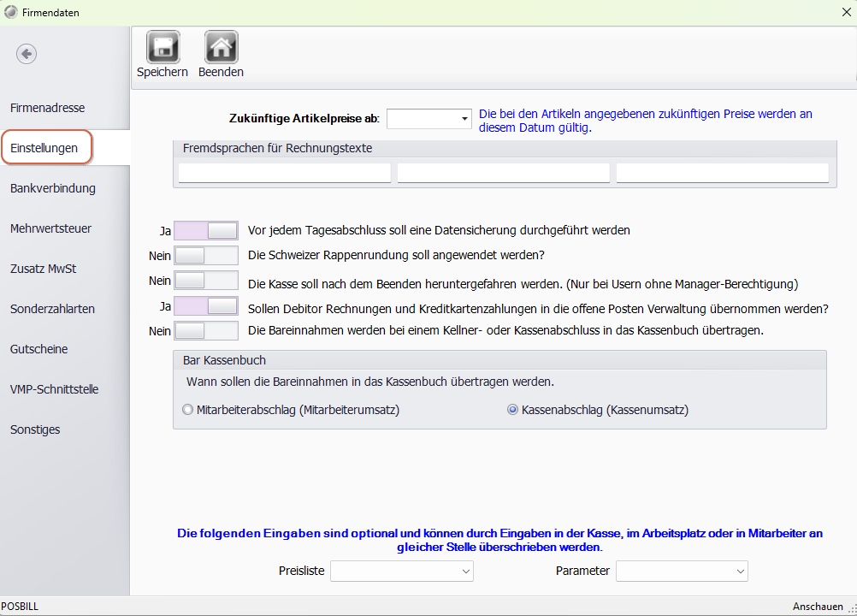857x616 pixels.
Task: Click the POSBILL status bar label
Action: coord(20,607)
